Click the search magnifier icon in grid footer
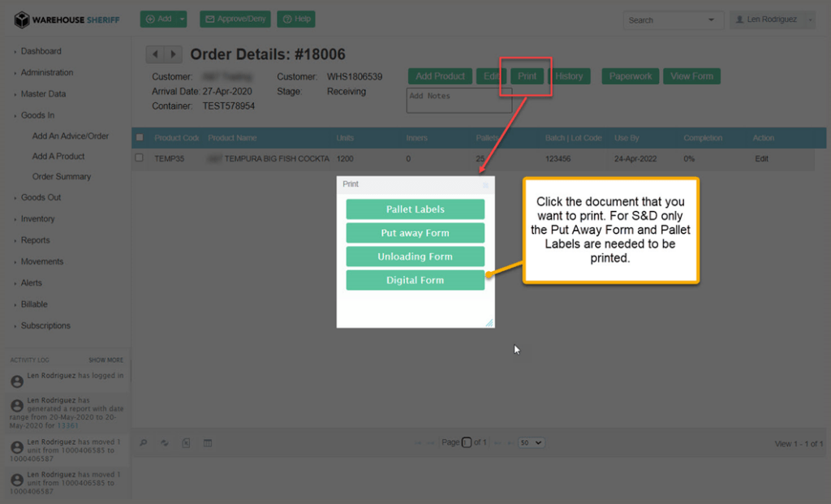Screen dimensions: 831x504 coord(144,443)
